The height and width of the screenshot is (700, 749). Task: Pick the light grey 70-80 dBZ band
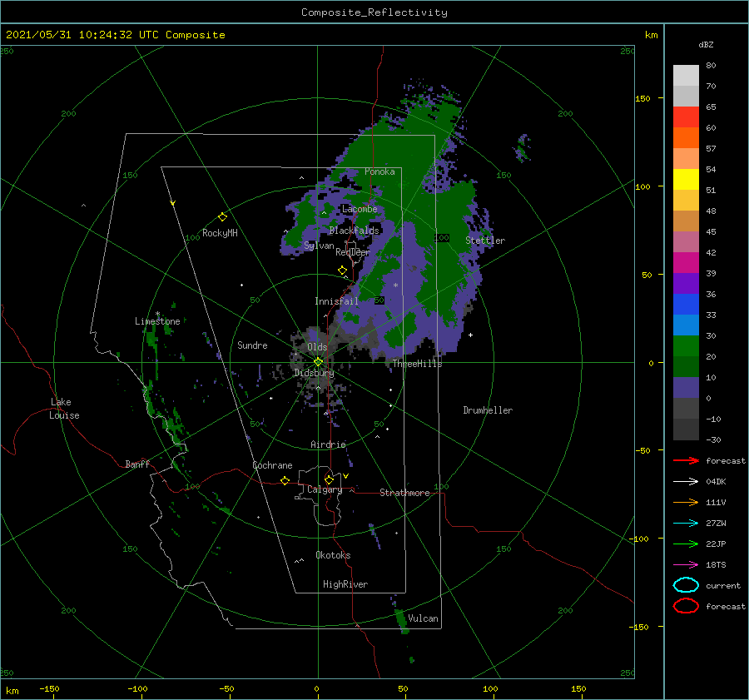click(686, 75)
